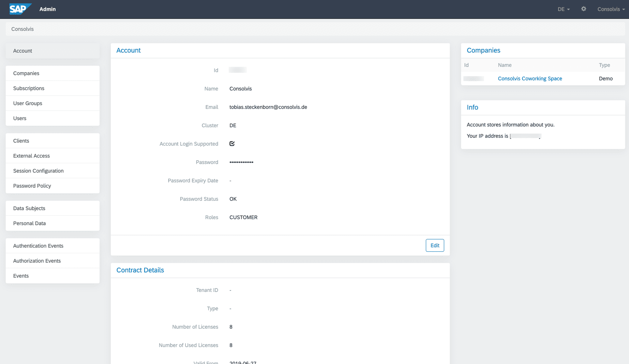Open the Consolvis Coworking Space company link

(x=530, y=78)
